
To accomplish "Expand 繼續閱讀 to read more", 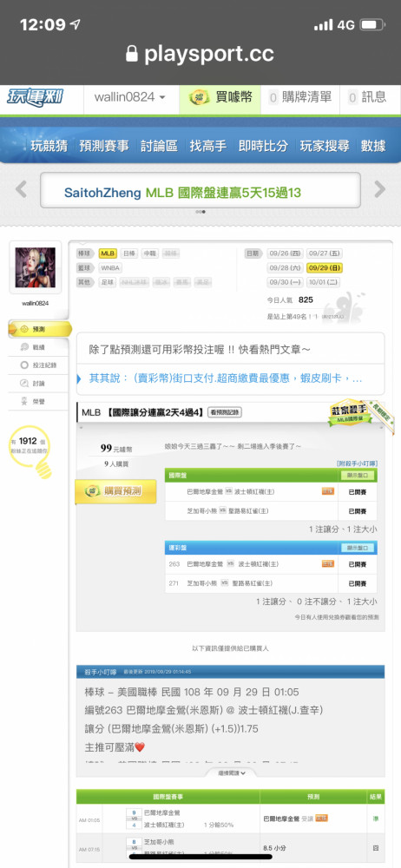I will click(x=230, y=773).
